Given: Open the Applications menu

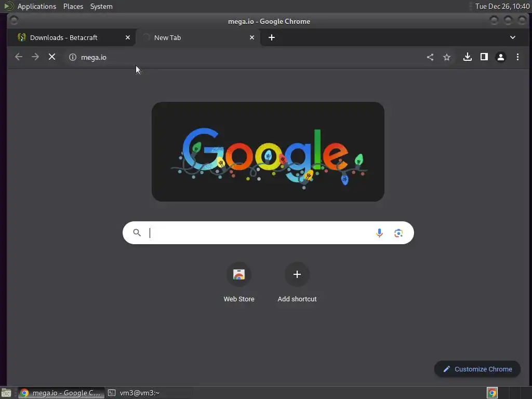Looking at the screenshot, I should [x=37, y=6].
